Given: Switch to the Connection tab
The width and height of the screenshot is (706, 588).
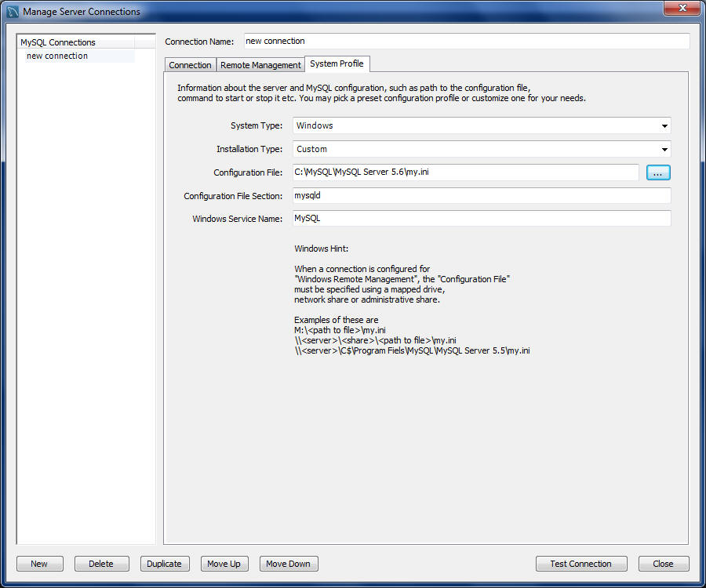Looking at the screenshot, I should pyautogui.click(x=190, y=65).
